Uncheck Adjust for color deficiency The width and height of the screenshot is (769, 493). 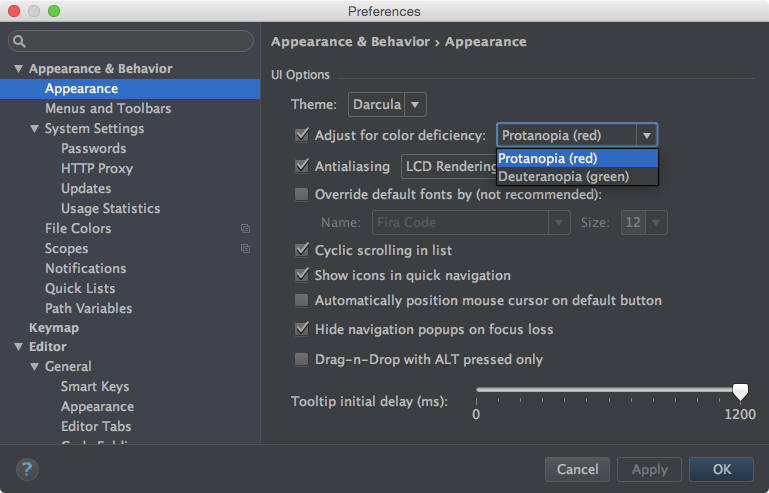302,135
